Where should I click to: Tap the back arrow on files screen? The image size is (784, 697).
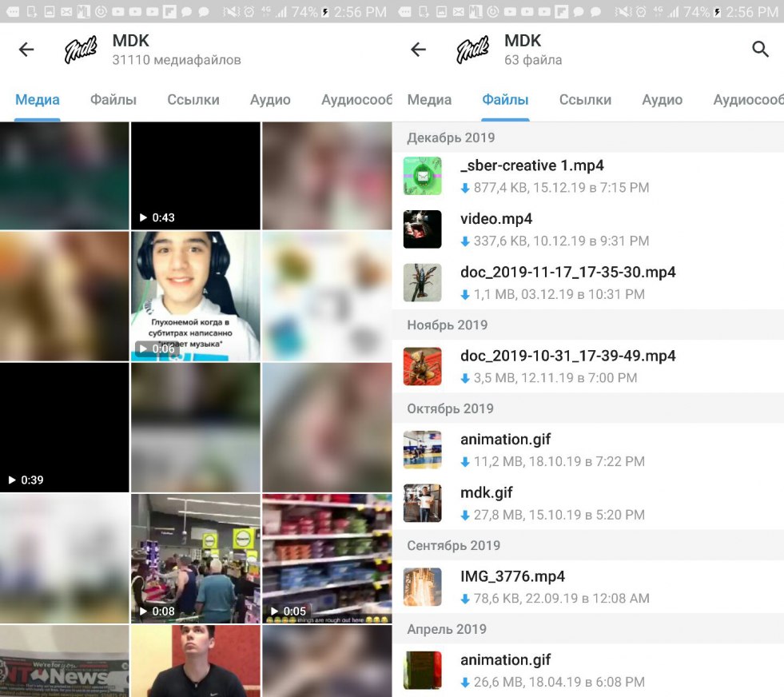coord(418,50)
